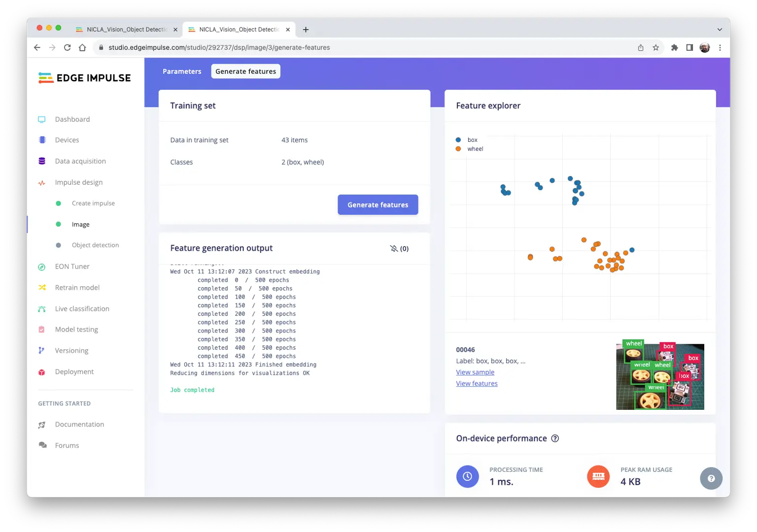This screenshot has height=532, width=757.
Task: Open the EON Tuner icon
Action: (x=42, y=266)
